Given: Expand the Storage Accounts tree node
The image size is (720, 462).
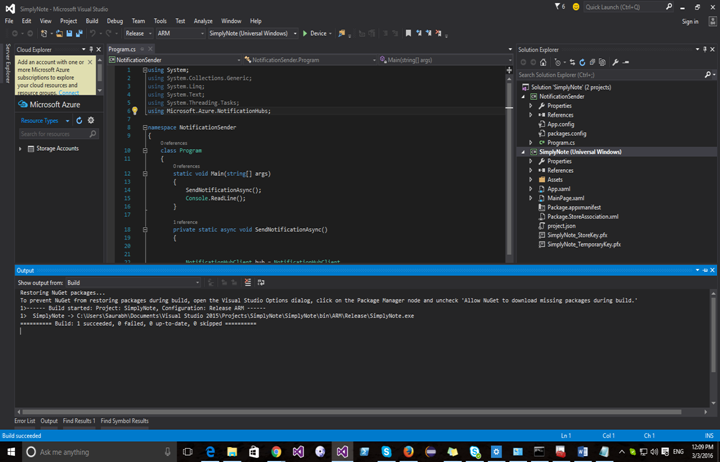Looking at the screenshot, I should [21, 148].
